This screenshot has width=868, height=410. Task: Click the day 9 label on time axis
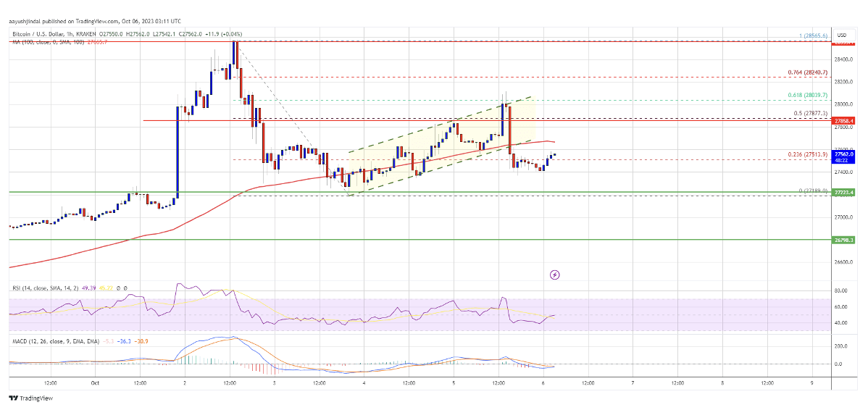coord(812,382)
